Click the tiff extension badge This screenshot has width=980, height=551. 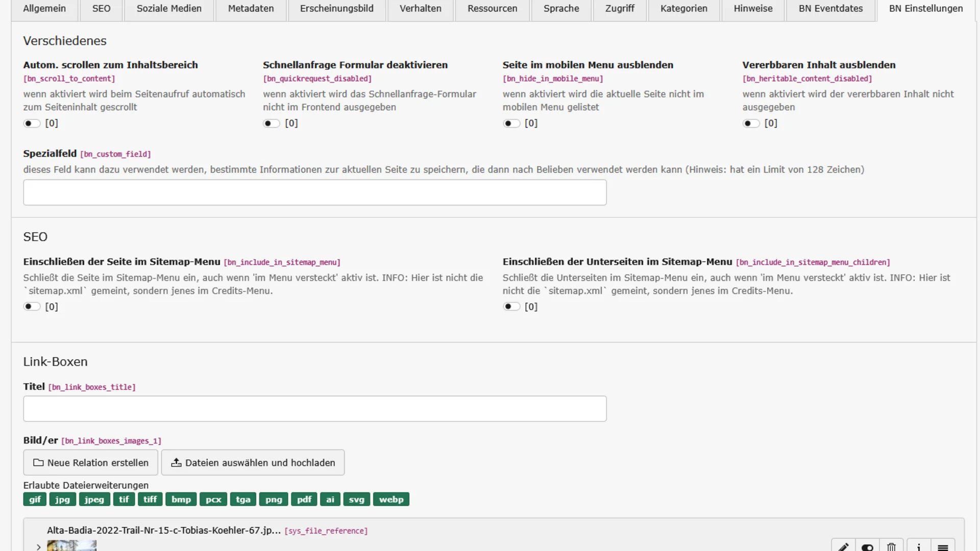(150, 499)
